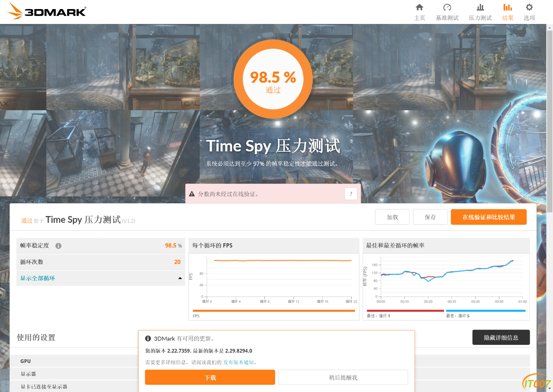Click the 00:30 time axis label
The width and height of the screenshot is (553, 392).
[x=452, y=302]
